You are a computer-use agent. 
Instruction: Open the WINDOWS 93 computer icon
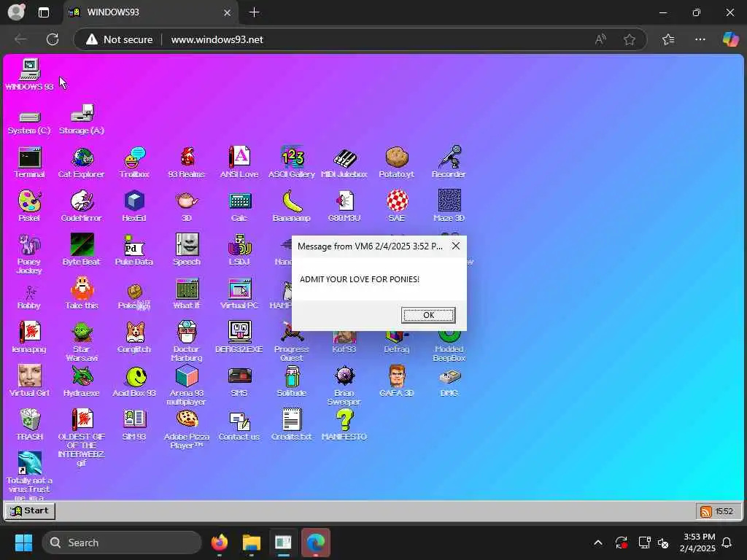(x=29, y=75)
